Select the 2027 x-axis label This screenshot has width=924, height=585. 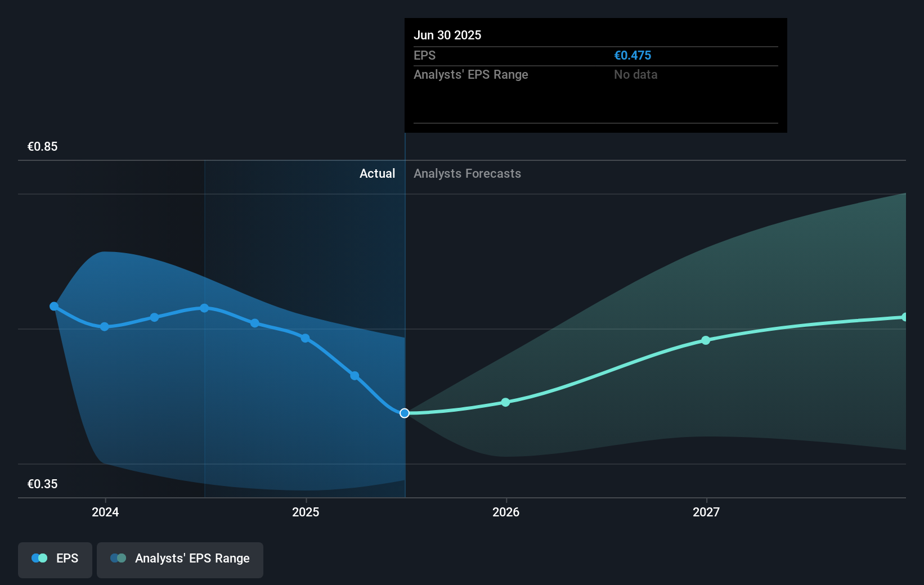[x=706, y=512]
